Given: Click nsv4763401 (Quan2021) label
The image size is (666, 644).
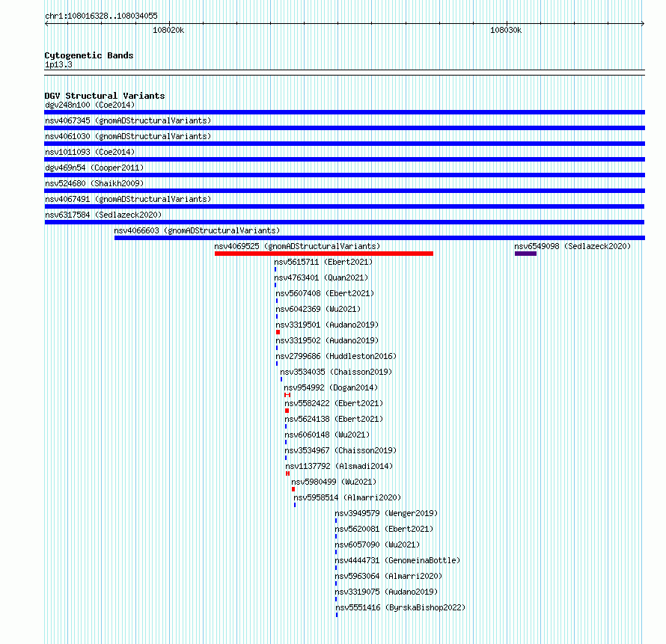Looking at the screenshot, I should coord(321,277).
